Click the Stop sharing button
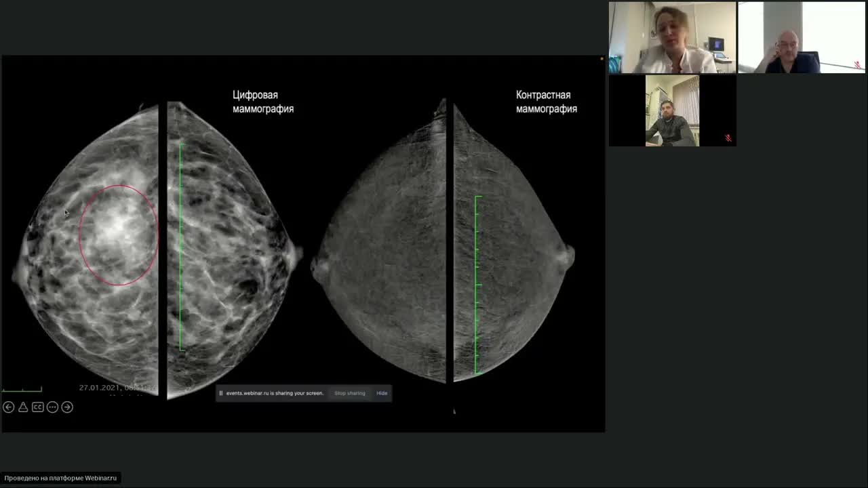The height and width of the screenshot is (488, 868). [349, 393]
